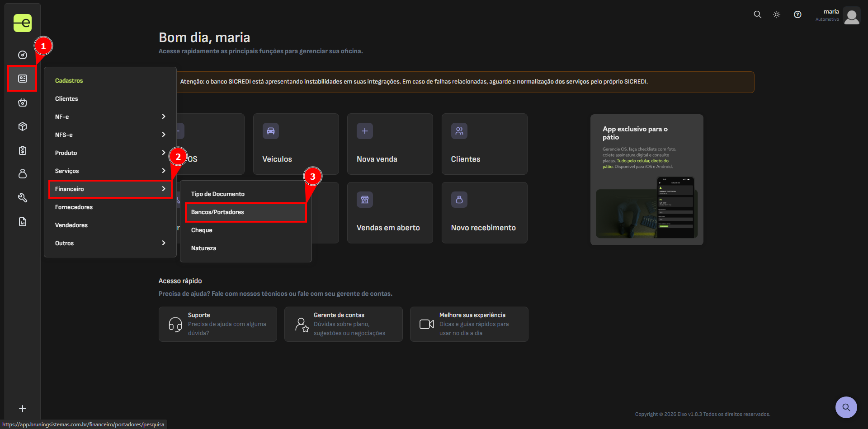Expand the Serviços submenu arrow
Image resolution: width=868 pixels, height=429 pixels.
coord(164,171)
